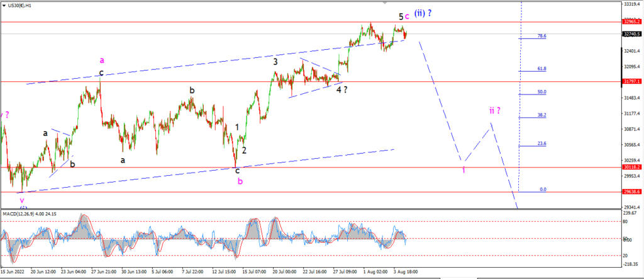Viewport: 644px width, 279px height.
Task: Select the 78.6 Fibonacci level label
Action: tap(542, 36)
